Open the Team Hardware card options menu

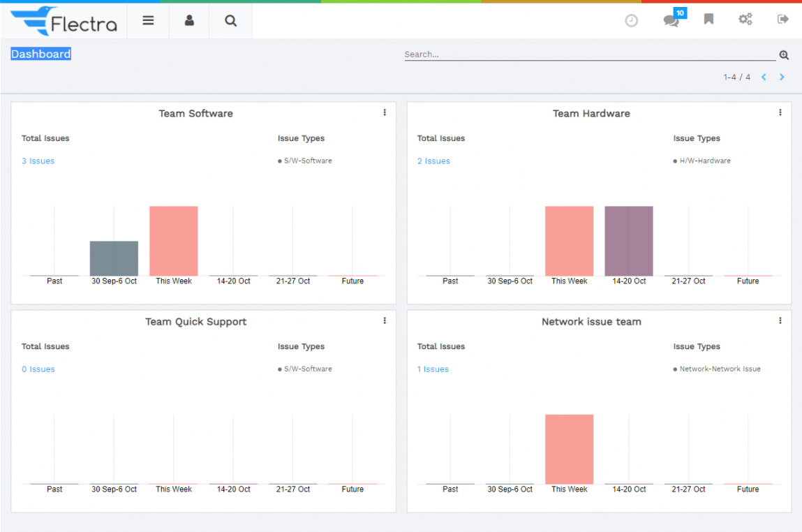780,112
